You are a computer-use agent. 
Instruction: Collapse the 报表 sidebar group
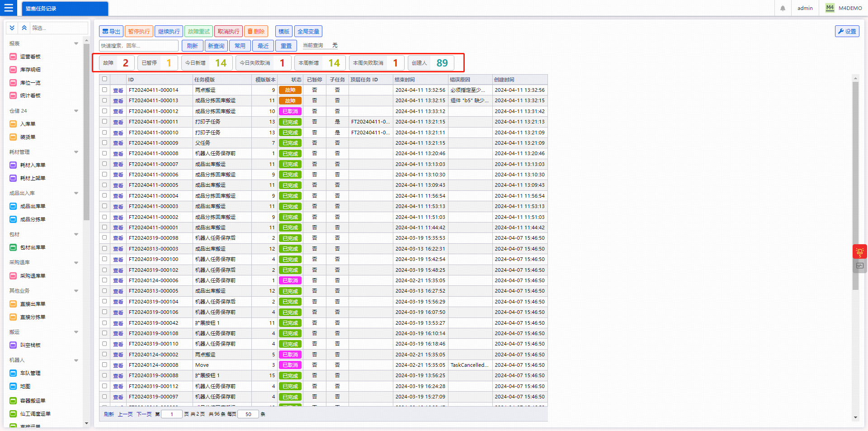[76, 43]
